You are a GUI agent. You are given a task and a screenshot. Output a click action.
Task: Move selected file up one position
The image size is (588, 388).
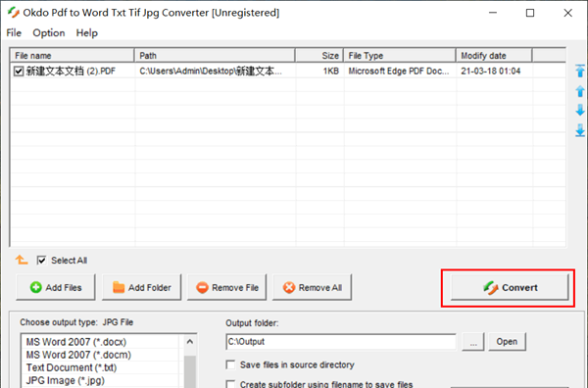(580, 91)
